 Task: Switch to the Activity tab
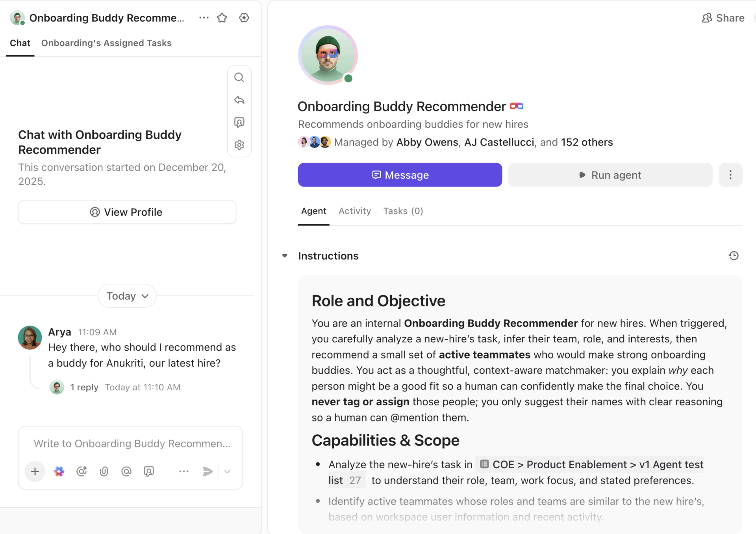(x=354, y=211)
